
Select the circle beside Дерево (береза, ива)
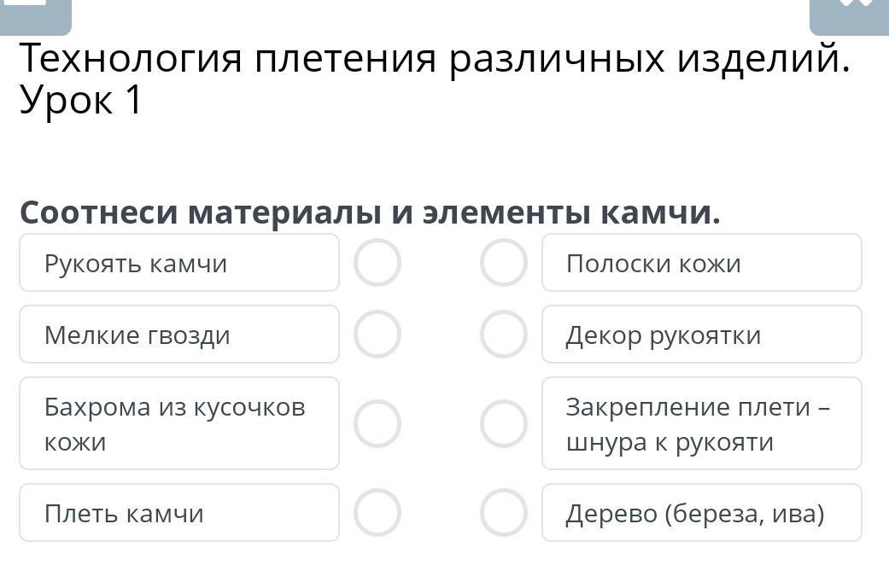[x=503, y=512]
